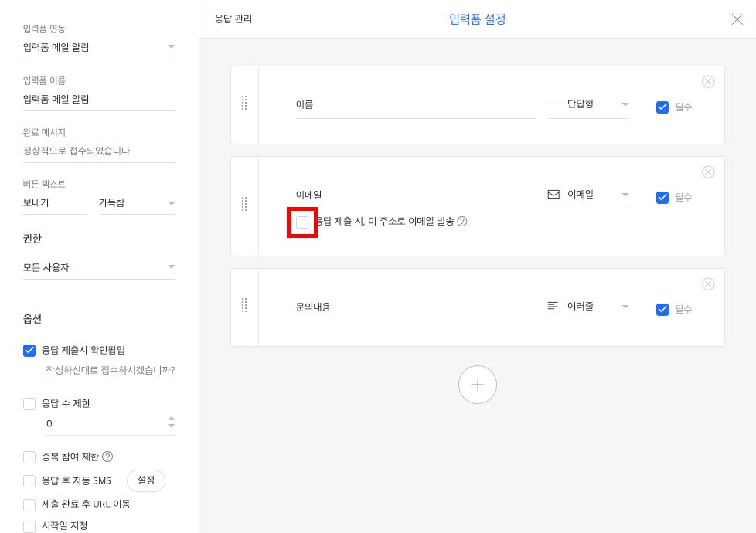The image size is (756, 533).
Task: Open the 이메일 field type dropdown
Action: 588,195
